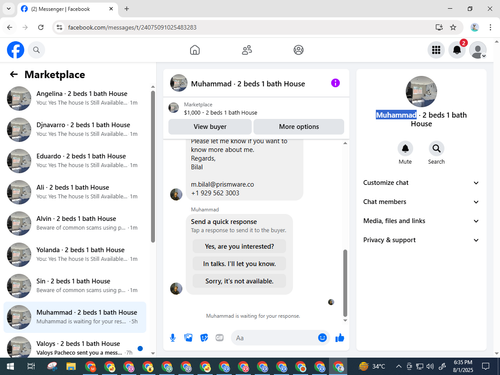Send quick reply "Sorry, it's not available."
The height and width of the screenshot is (375, 500).
[x=239, y=281]
